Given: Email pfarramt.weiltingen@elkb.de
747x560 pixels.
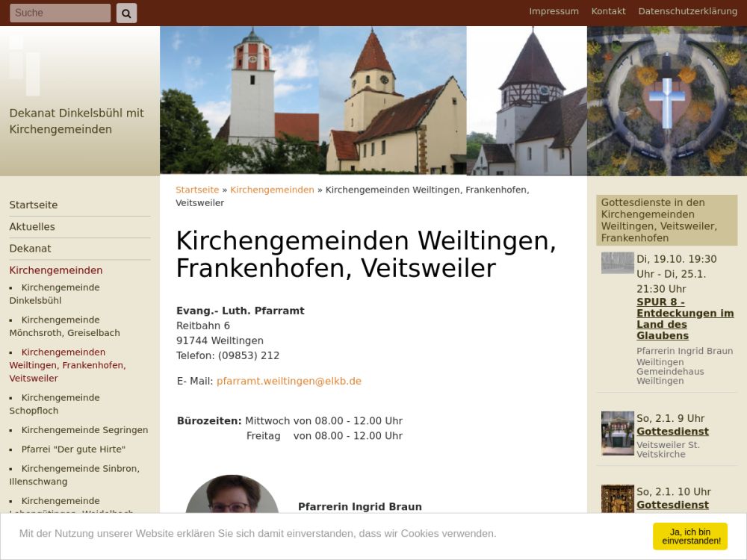Looking at the screenshot, I should (288, 381).
